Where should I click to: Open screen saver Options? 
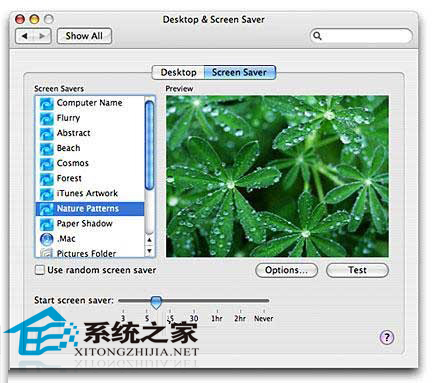coord(286,270)
